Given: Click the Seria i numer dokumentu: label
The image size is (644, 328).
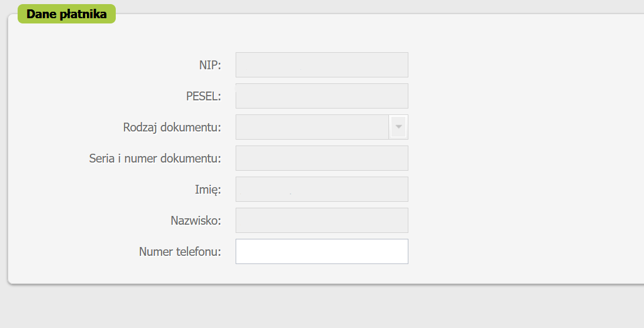Looking at the screenshot, I should pyautogui.click(x=155, y=158).
